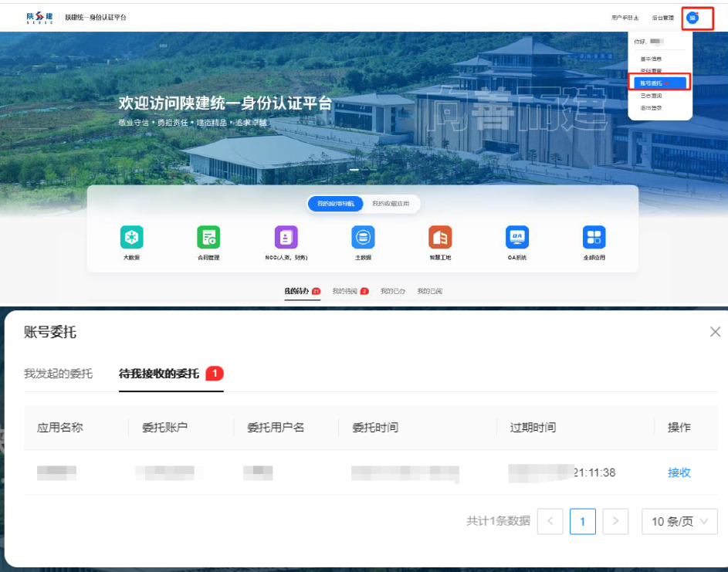This screenshot has width=728, height=572.
Task: Launch the 合同管理 app
Action: (208, 238)
